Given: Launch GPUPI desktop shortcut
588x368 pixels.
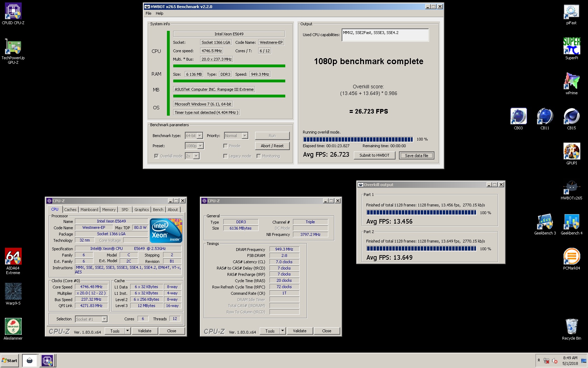Looking at the screenshot, I should click(x=571, y=154).
